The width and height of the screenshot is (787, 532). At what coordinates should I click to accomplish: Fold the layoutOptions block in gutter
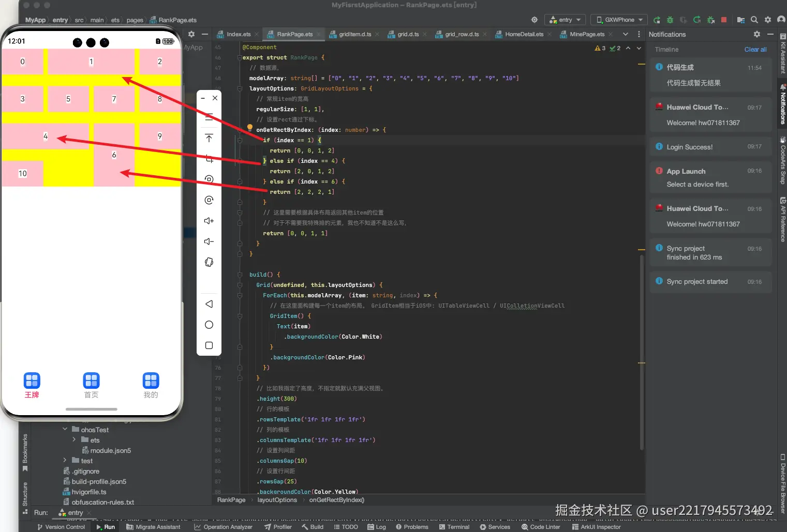[240, 88]
